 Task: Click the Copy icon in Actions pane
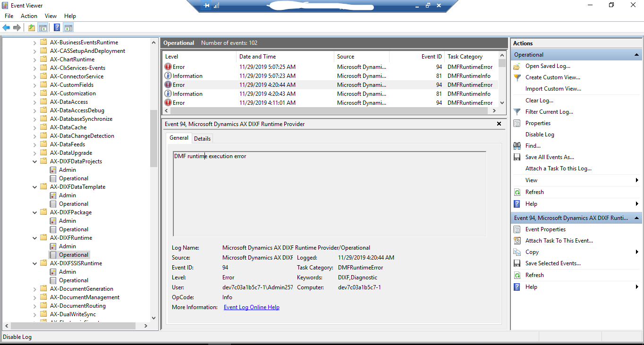pos(517,252)
